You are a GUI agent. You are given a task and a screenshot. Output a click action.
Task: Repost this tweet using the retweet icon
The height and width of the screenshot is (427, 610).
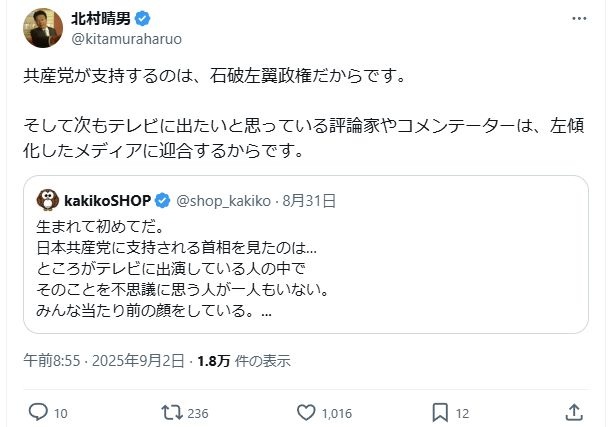tap(172, 411)
